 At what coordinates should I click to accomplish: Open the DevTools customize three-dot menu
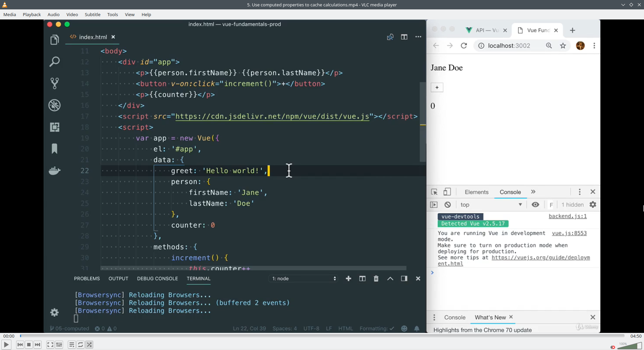point(580,192)
